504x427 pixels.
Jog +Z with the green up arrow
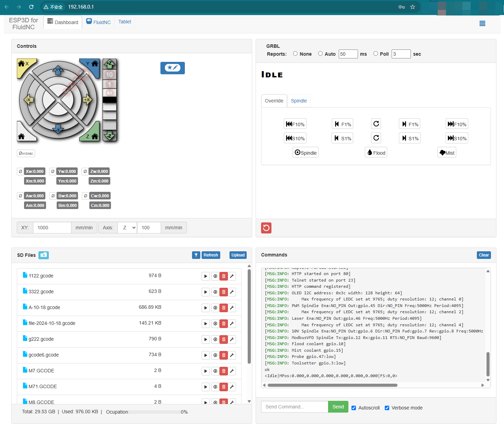click(x=110, y=64)
